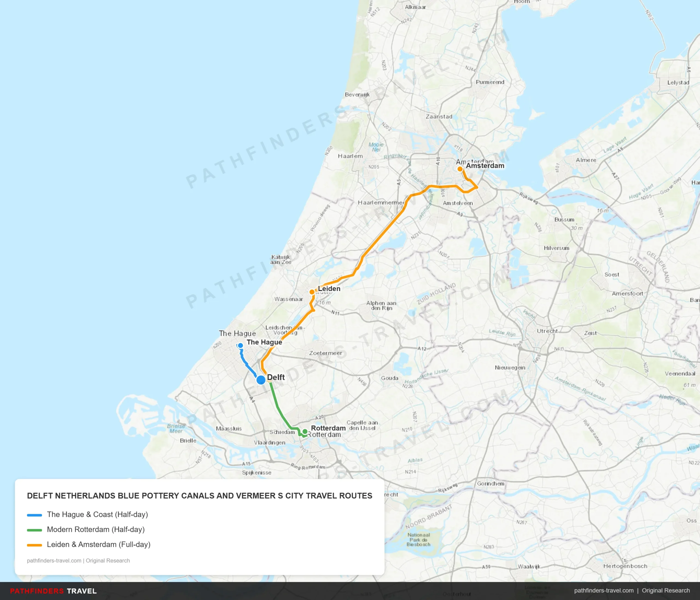Click the "Spijkenisse" town label
The width and height of the screenshot is (700, 600).
pyautogui.click(x=256, y=473)
